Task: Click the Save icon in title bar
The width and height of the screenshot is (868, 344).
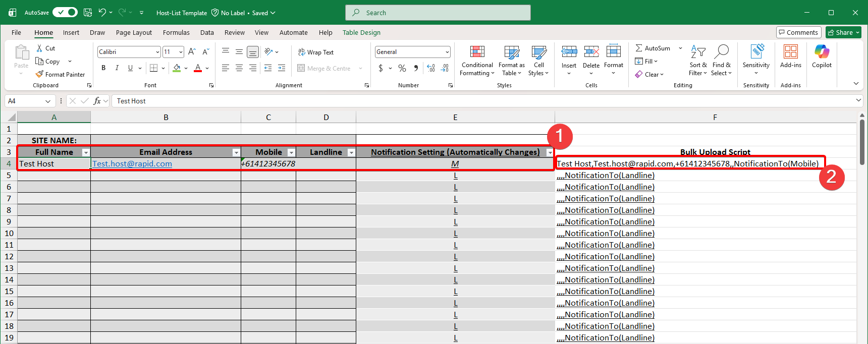Action: click(88, 13)
